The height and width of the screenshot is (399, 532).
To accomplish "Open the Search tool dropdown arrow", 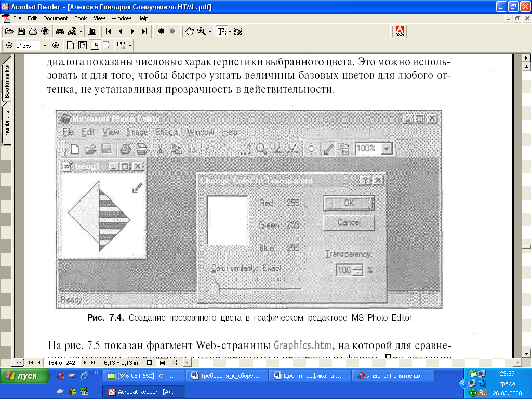I will [81, 32].
